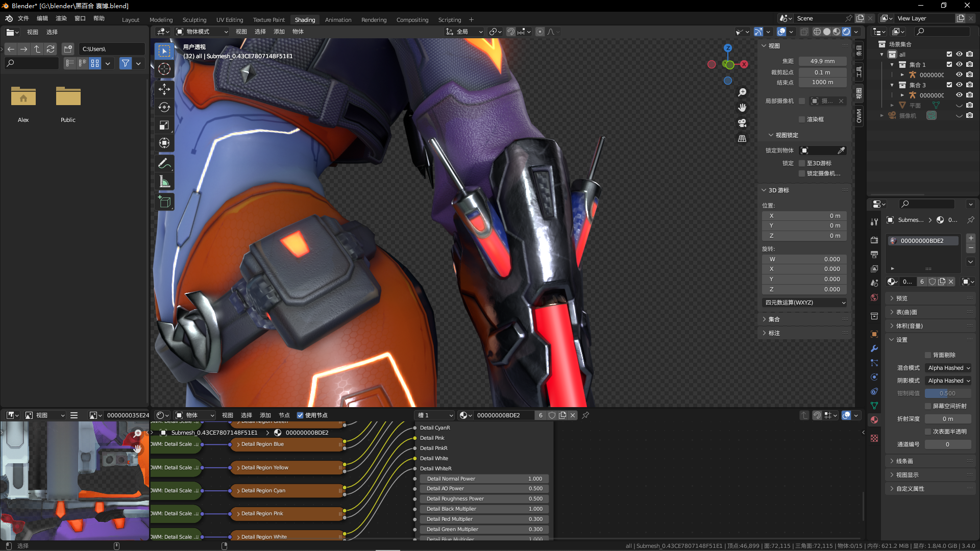Select the Scale tool

point(164,125)
